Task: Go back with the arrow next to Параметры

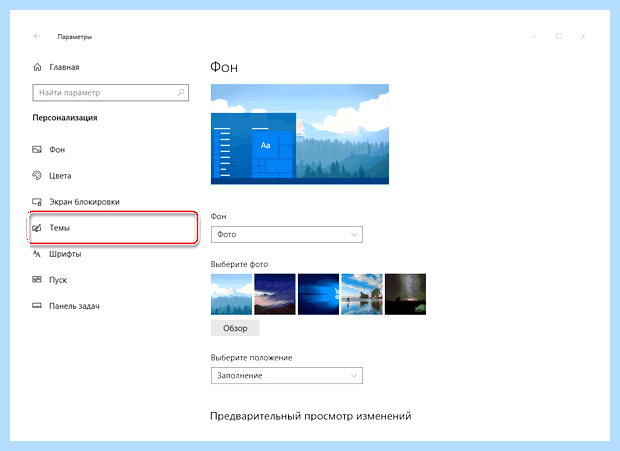Action: pos(37,36)
